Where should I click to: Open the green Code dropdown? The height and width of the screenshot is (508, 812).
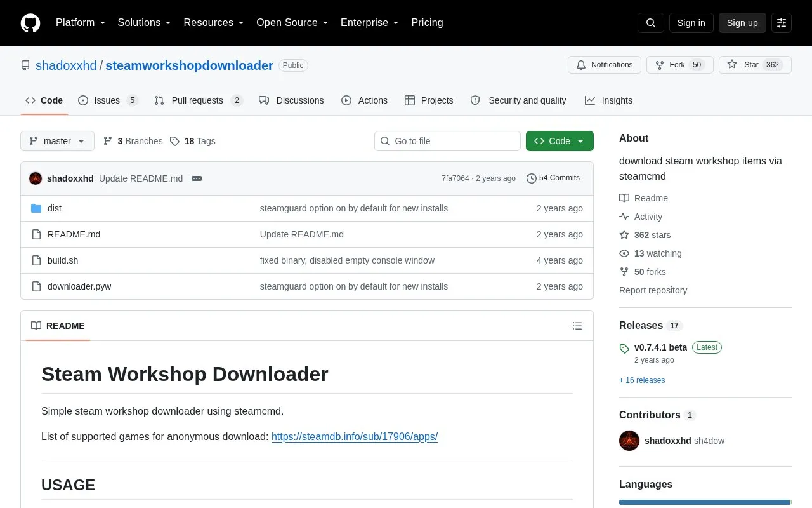pyautogui.click(x=560, y=141)
